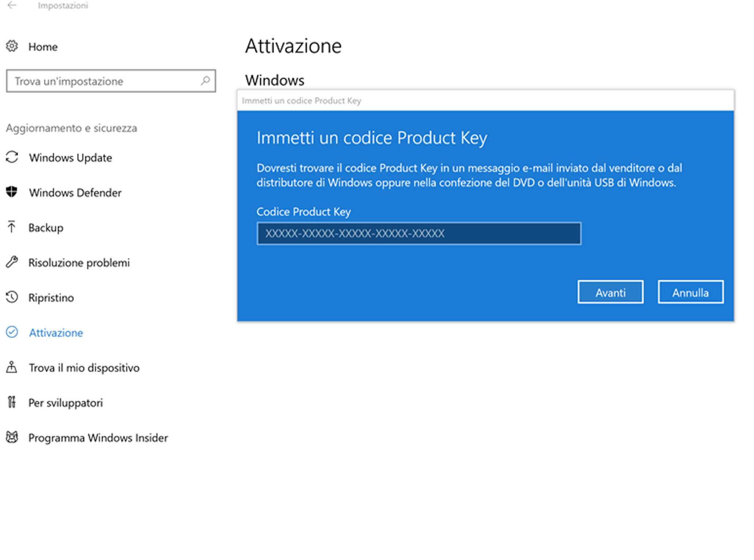The image size is (754, 560).
Task: Focus the Codice Product Key field
Action: pyautogui.click(x=419, y=233)
